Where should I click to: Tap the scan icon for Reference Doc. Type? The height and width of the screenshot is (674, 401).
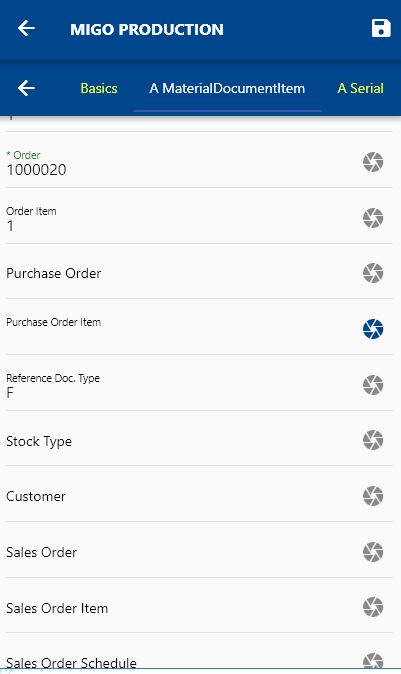coord(373,385)
